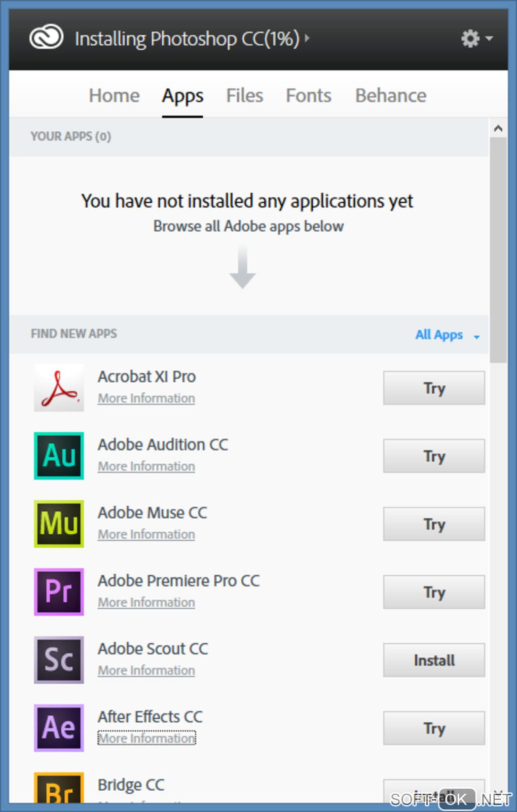Click the vertical scrollbar thumb
517x812 pixels.
tap(498, 249)
